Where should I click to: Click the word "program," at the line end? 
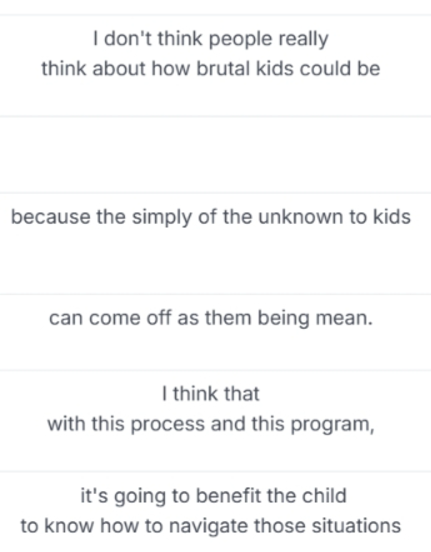(332, 425)
